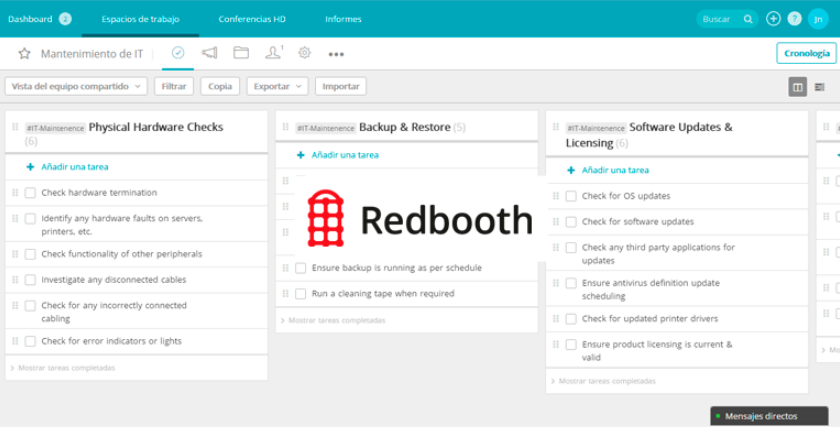The image size is (840, 427).
Task: Star the Mantenimiento de IT workspace
Action: click(24, 54)
